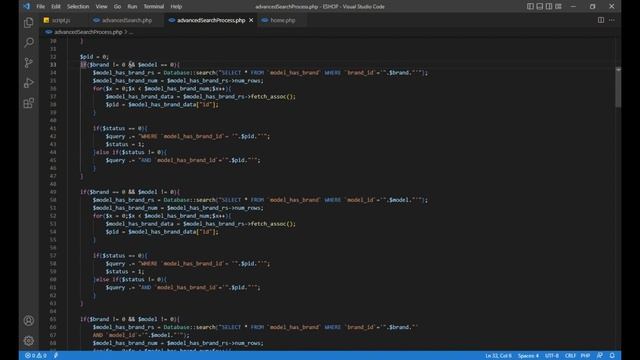
Task: Click "Database::search" on line 66
Action: (x=189, y=327)
